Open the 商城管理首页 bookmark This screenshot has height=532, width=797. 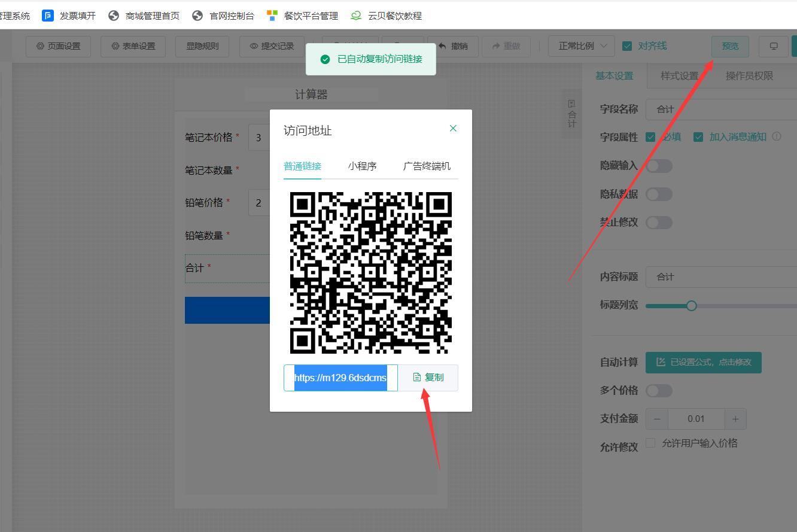coord(144,16)
